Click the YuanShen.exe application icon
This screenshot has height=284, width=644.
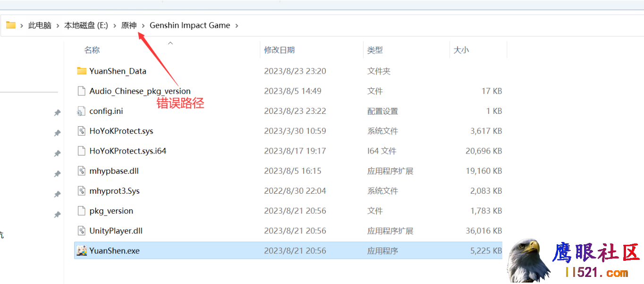(82, 250)
